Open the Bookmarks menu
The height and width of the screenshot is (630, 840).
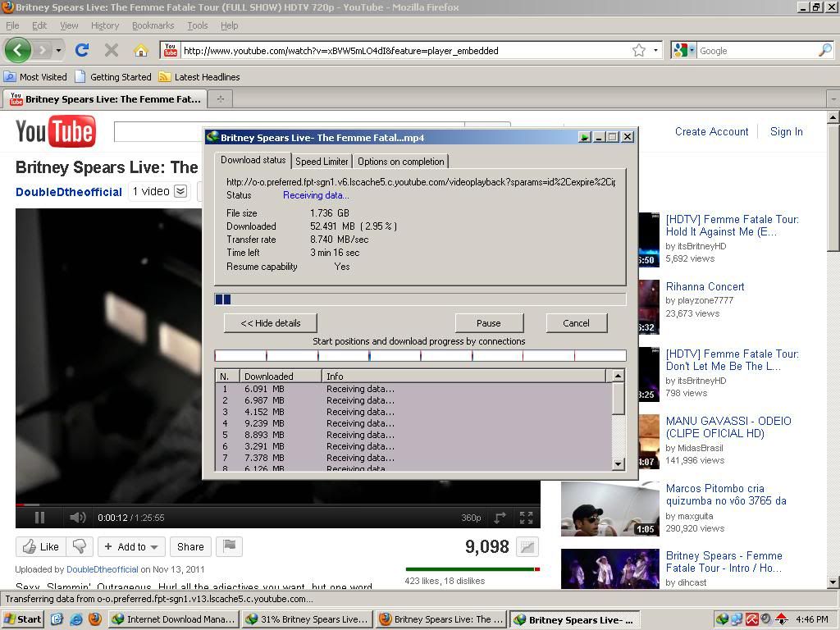[x=153, y=25]
